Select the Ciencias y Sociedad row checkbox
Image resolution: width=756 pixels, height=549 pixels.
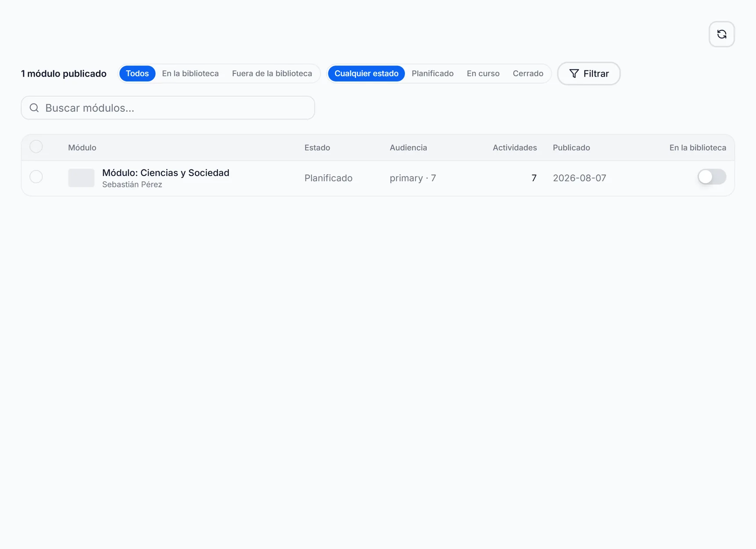pyautogui.click(x=36, y=177)
